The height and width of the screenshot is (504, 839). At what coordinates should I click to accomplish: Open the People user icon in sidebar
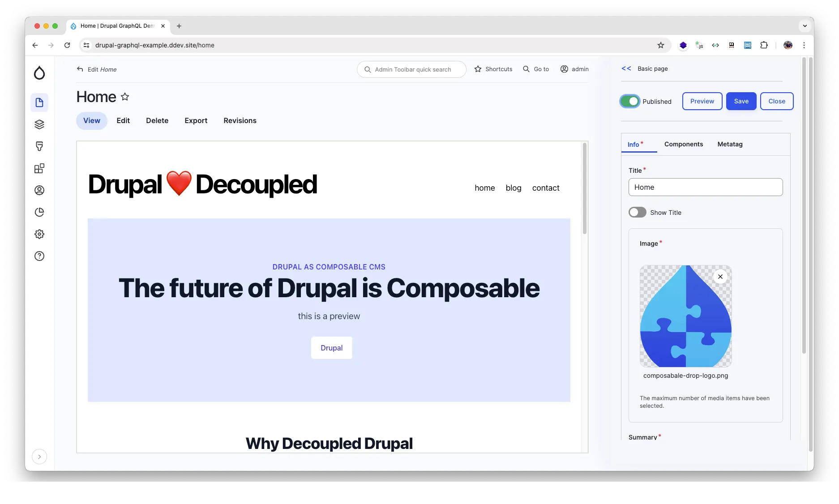tap(39, 190)
